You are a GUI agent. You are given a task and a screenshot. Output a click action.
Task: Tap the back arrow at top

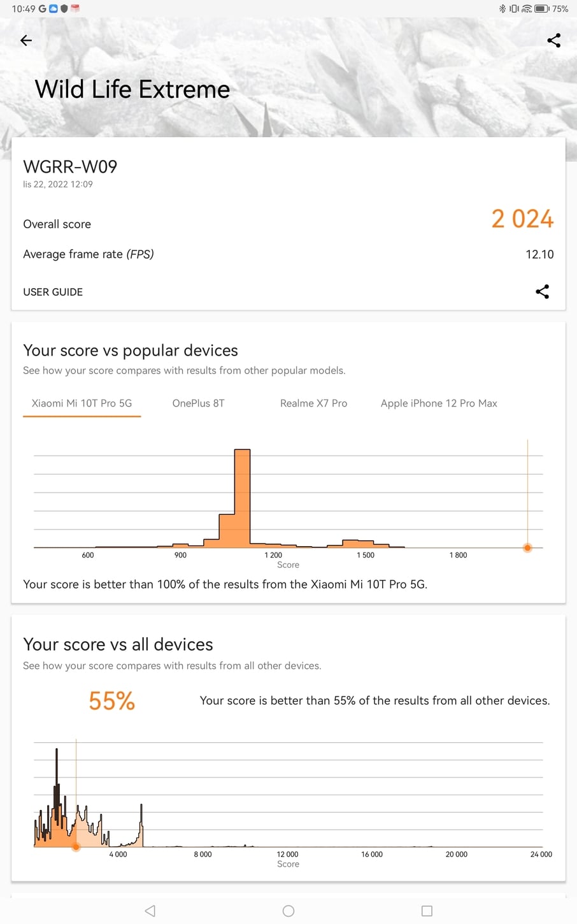click(x=26, y=41)
